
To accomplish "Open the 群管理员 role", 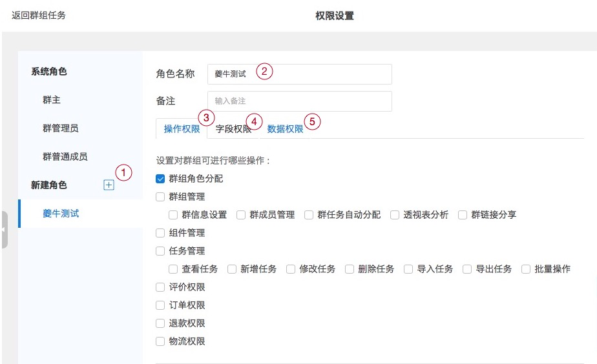I will point(61,128).
